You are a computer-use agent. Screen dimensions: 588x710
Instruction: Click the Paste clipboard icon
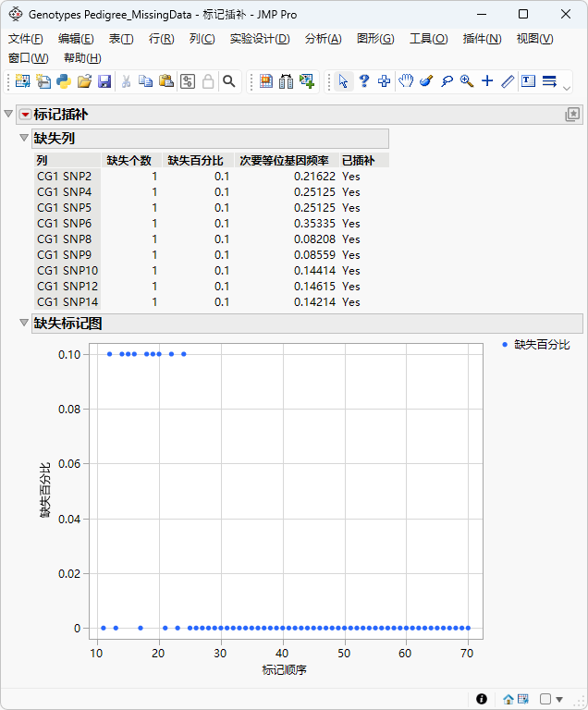click(x=166, y=81)
